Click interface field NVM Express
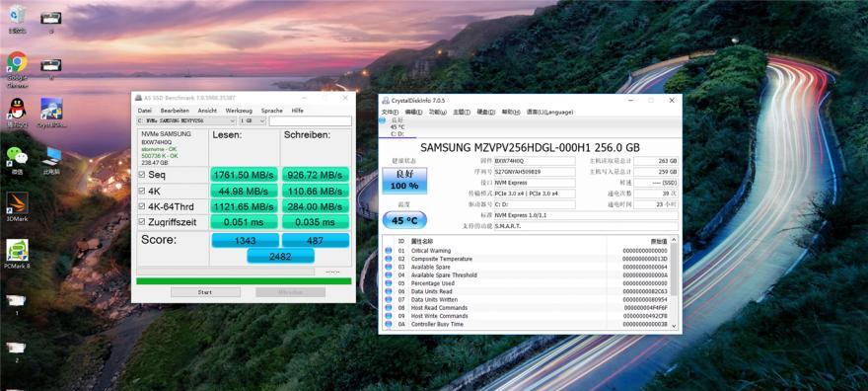 (x=535, y=183)
